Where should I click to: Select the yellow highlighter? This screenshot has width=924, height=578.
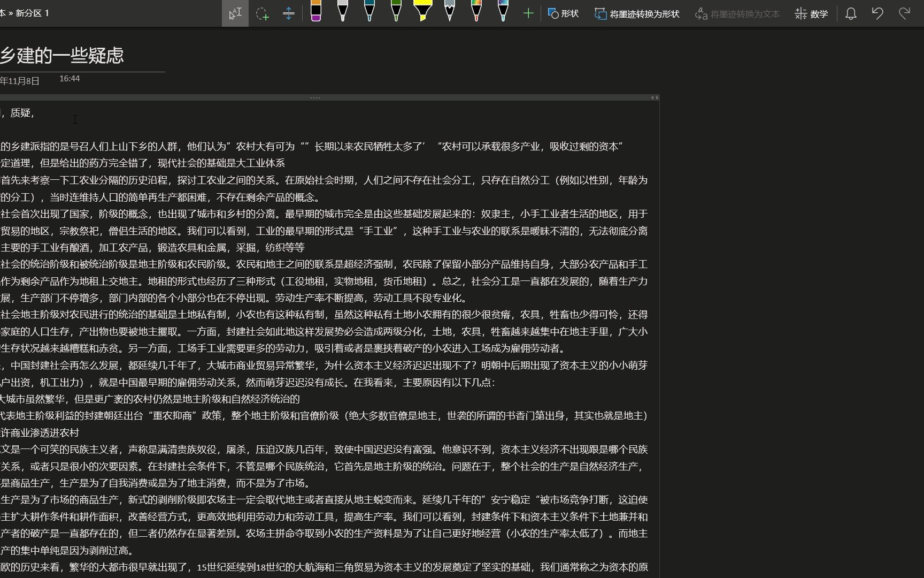tap(423, 11)
